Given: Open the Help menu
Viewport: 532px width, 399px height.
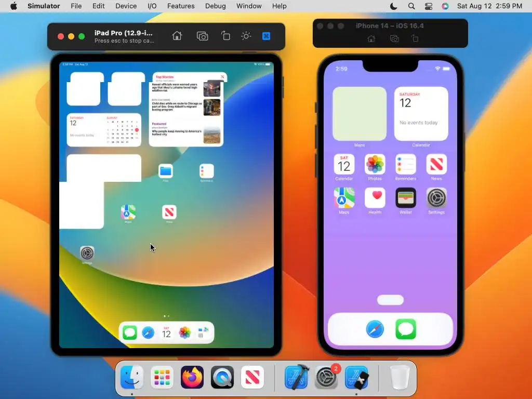Looking at the screenshot, I should click(279, 6).
